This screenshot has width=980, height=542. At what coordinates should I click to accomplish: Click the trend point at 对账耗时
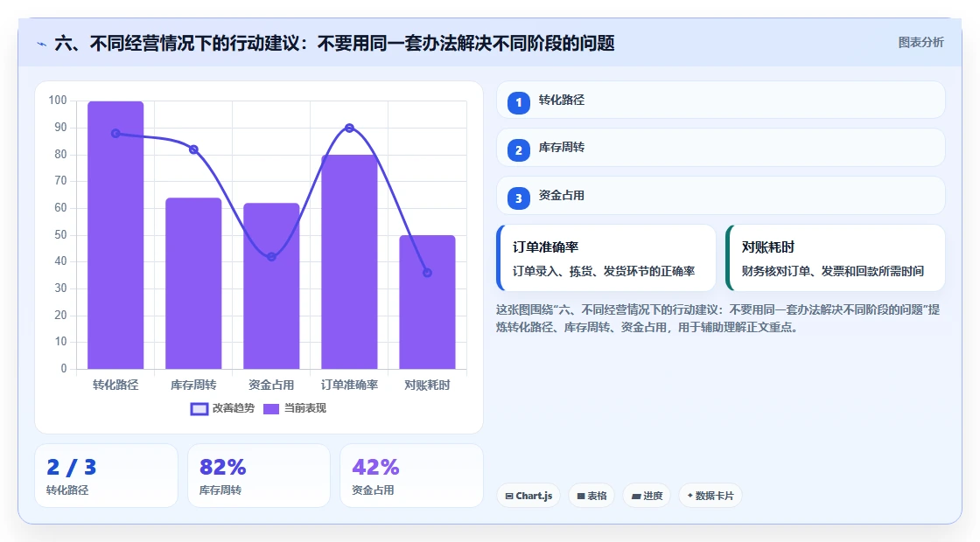tap(428, 273)
